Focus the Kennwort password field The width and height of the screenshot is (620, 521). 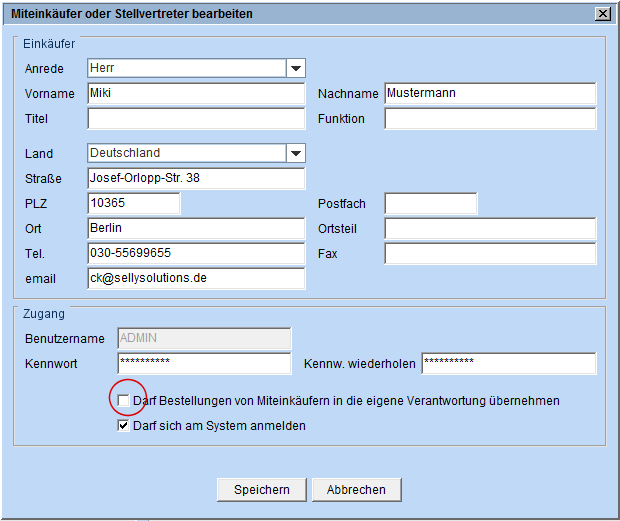click(x=203, y=363)
